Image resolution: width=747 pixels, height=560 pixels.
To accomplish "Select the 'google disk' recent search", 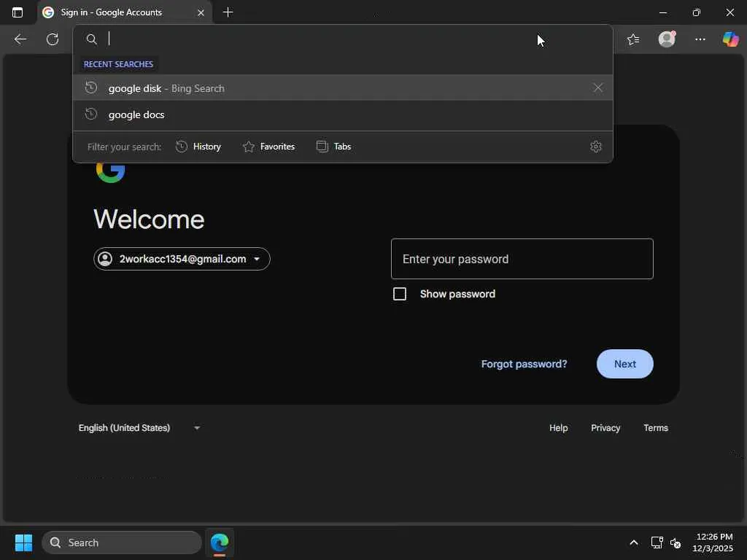I will (343, 88).
